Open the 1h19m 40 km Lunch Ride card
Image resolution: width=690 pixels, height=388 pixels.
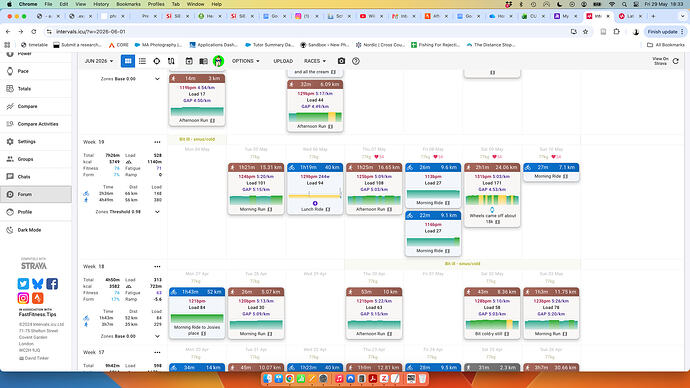315,188
